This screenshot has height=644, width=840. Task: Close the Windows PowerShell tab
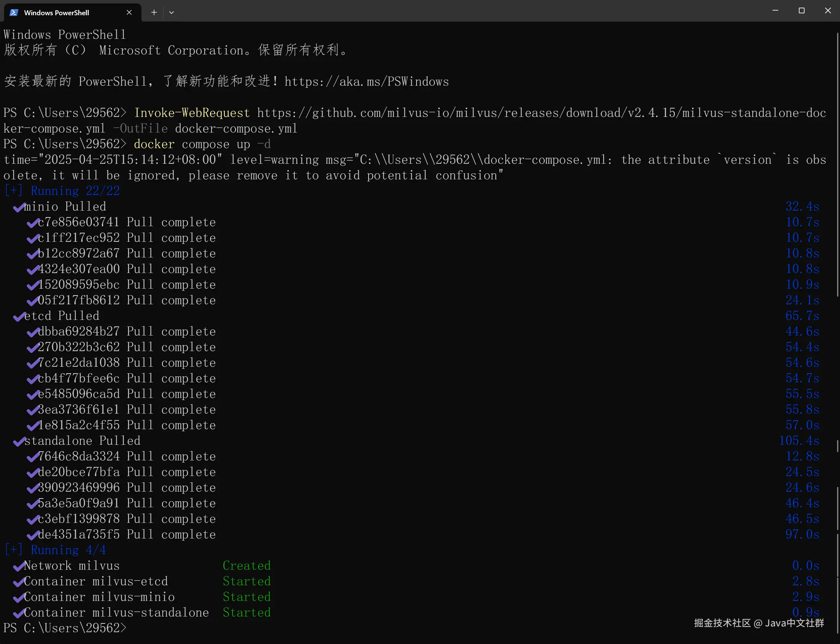(129, 13)
